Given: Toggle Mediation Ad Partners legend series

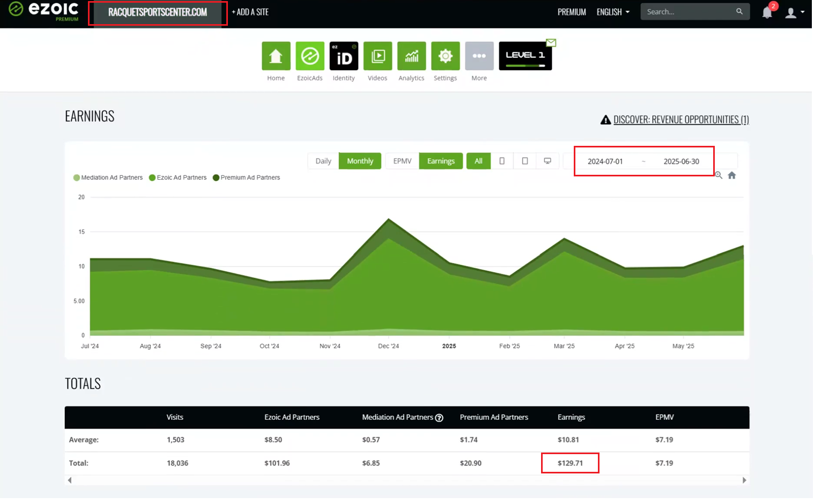Looking at the screenshot, I should 108,177.
